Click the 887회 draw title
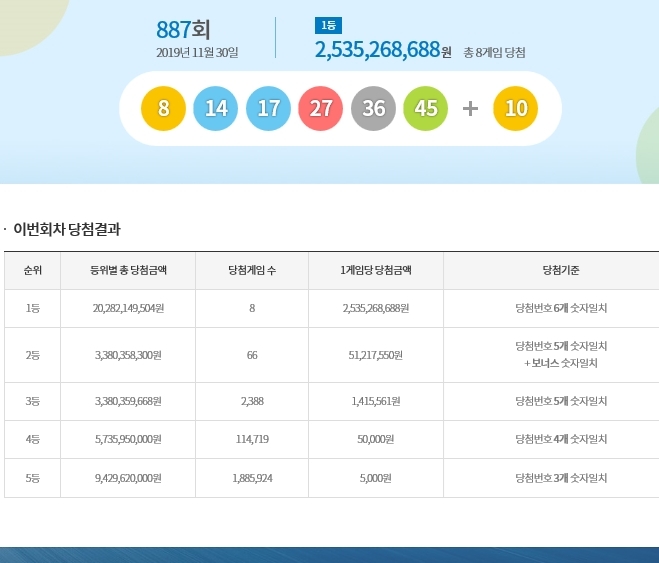This screenshot has width=659, height=563. click(185, 30)
